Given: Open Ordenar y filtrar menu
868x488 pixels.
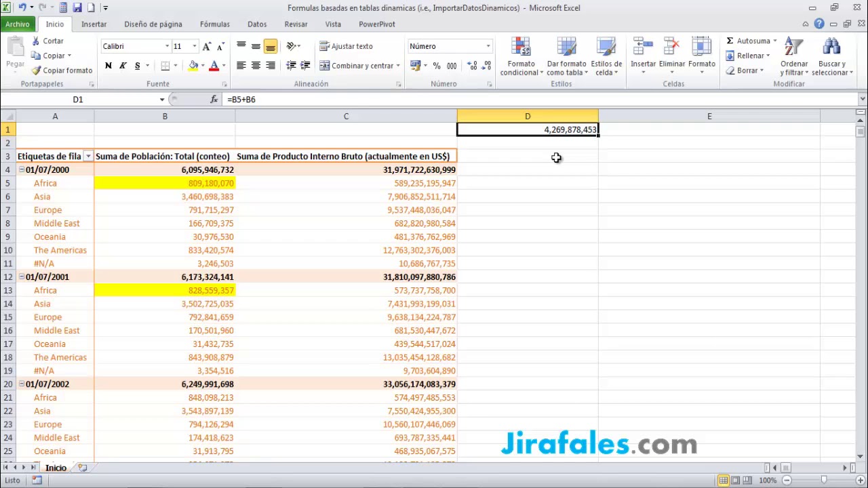Looking at the screenshot, I should click(794, 57).
